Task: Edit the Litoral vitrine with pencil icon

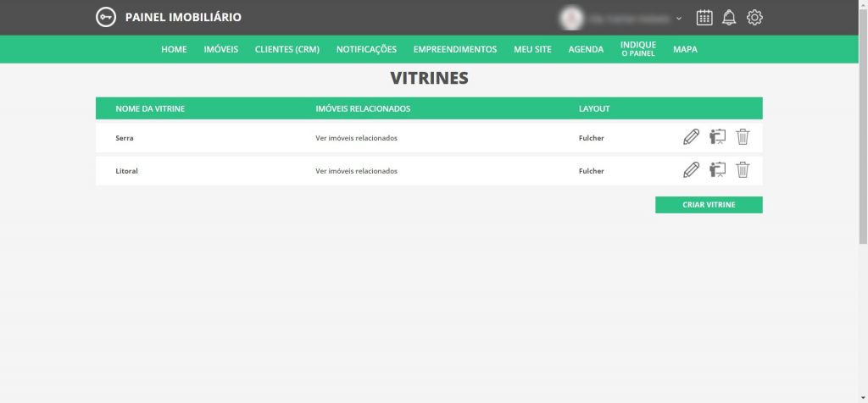Action: [x=691, y=170]
